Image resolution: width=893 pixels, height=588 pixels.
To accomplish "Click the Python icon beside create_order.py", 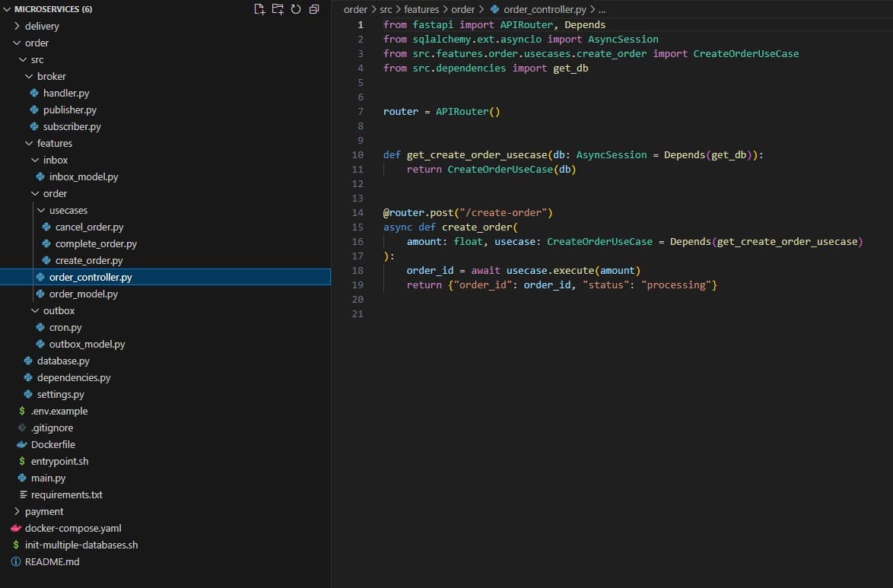I will [x=46, y=260].
